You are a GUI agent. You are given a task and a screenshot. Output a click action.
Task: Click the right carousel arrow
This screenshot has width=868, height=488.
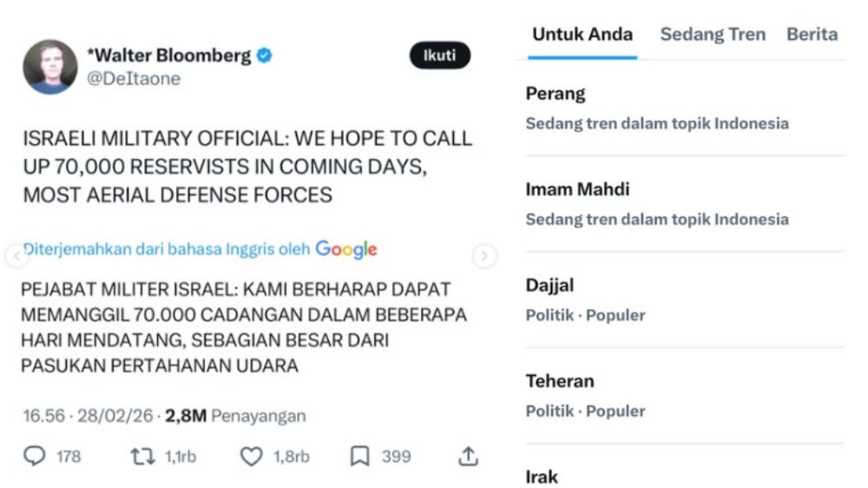click(484, 256)
